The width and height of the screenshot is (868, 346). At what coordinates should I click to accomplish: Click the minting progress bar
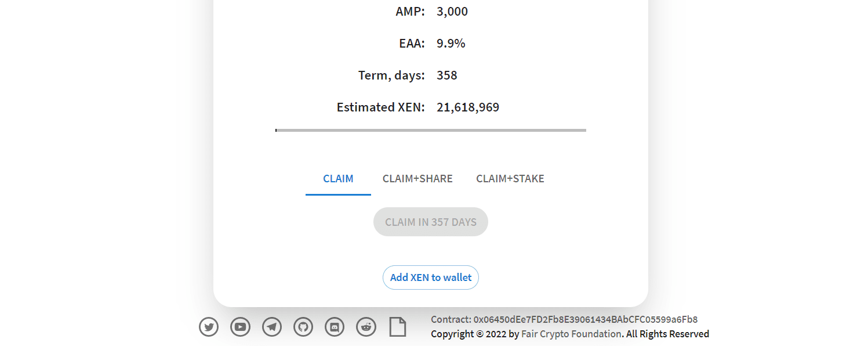[x=430, y=130]
